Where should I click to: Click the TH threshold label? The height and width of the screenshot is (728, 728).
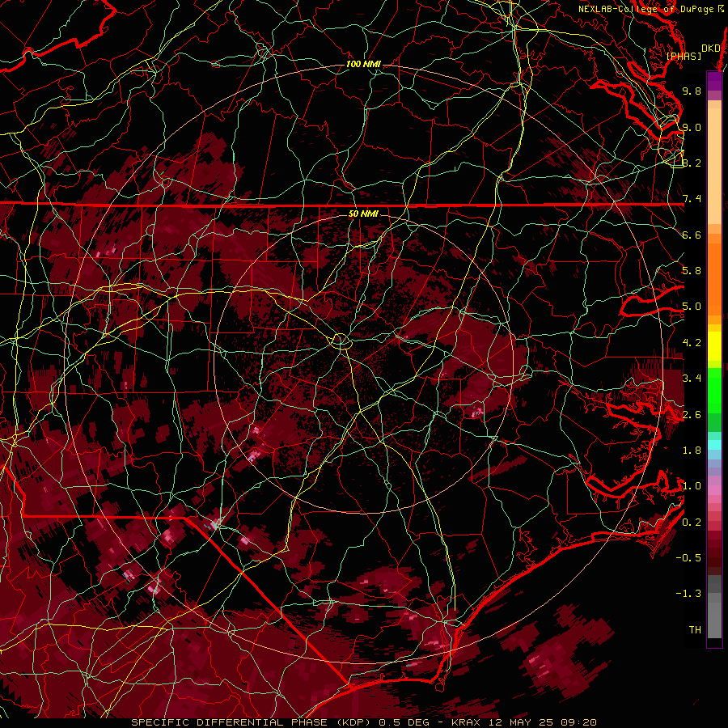[x=695, y=630]
